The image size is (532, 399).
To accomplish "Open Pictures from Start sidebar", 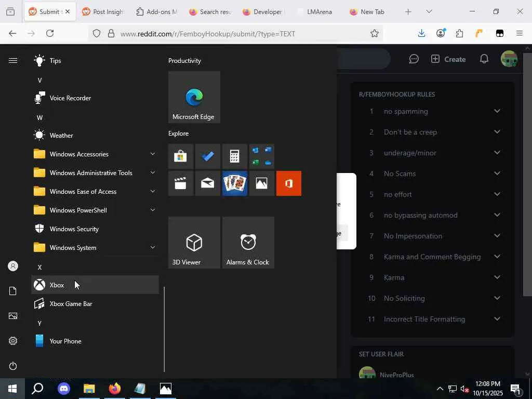I will coord(13,316).
